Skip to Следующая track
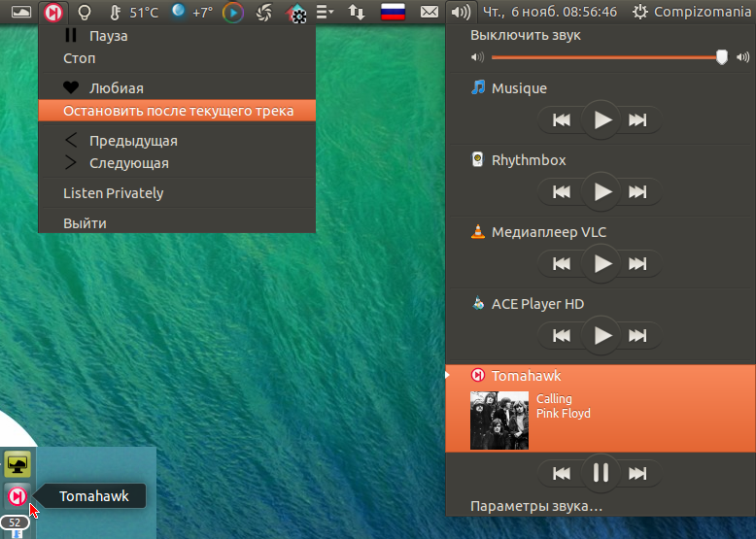Screen dimensions: 756x539 click(177, 163)
